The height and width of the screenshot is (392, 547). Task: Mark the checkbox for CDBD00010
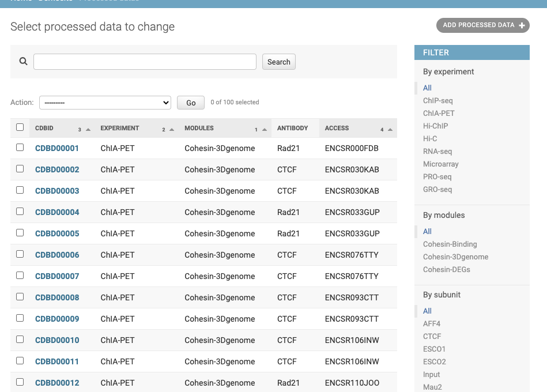click(20, 340)
